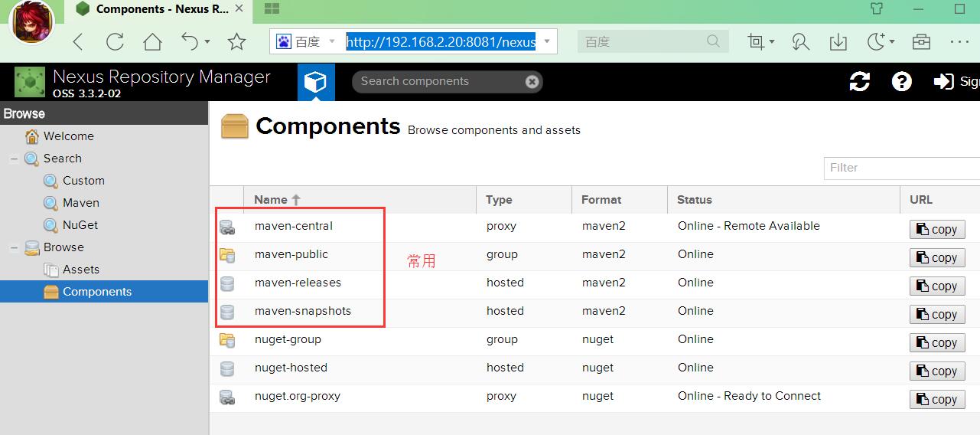Select Custom search in the sidebar
980x435 pixels.
pos(83,181)
